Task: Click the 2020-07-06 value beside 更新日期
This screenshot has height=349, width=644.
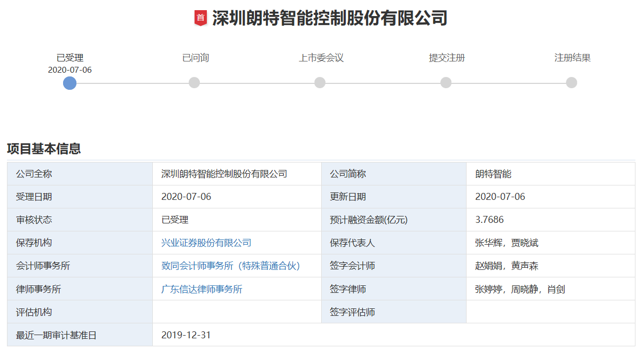Action: point(500,197)
